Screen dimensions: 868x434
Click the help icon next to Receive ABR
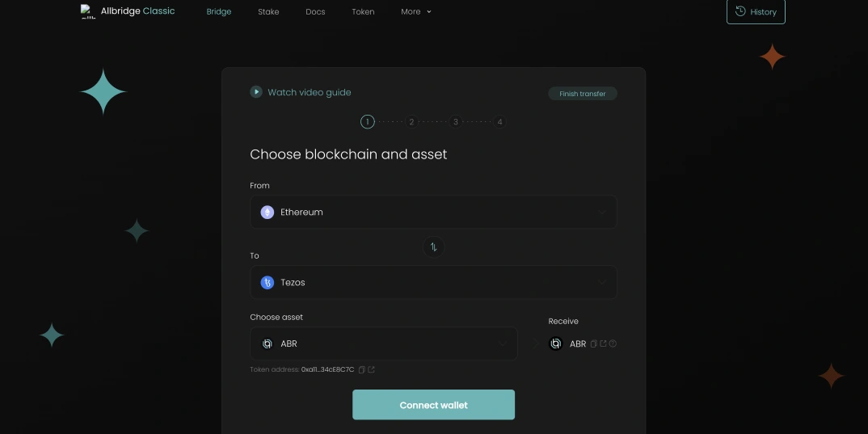(613, 343)
